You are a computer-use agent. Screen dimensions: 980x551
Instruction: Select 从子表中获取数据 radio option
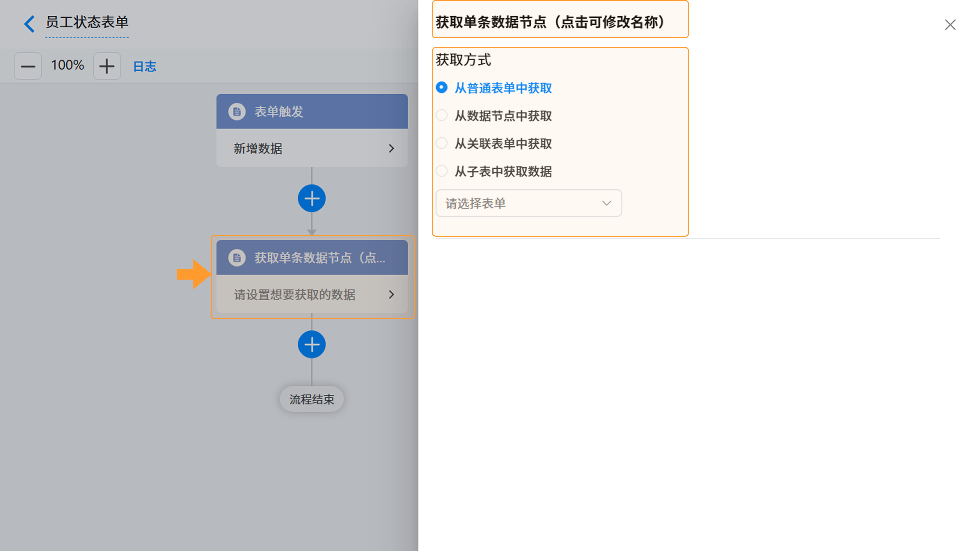[494, 171]
